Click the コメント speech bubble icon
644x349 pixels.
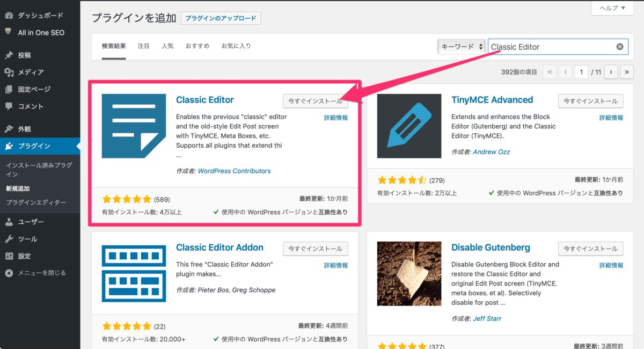click(x=9, y=106)
